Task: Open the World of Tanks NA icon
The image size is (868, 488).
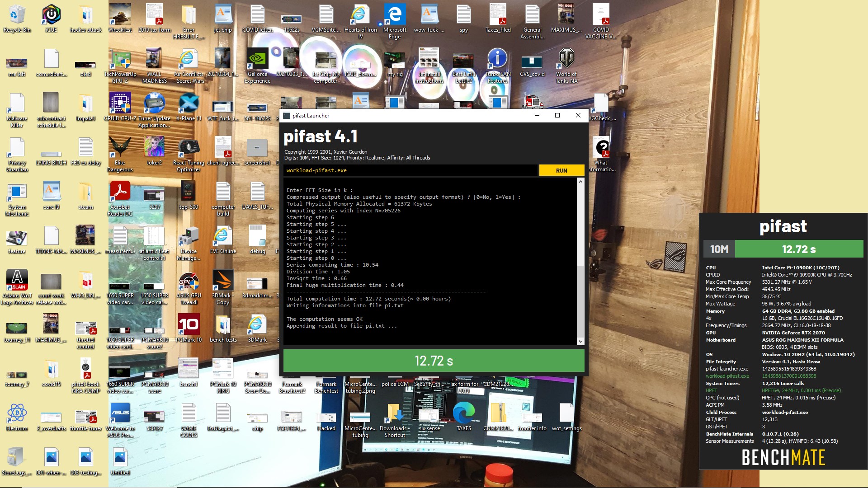Action: tap(566, 66)
